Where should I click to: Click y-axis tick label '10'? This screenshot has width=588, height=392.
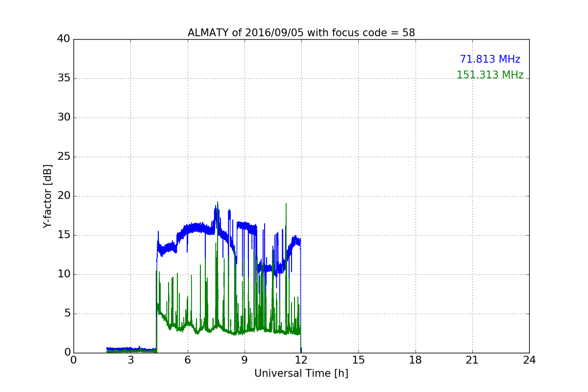[x=64, y=274]
